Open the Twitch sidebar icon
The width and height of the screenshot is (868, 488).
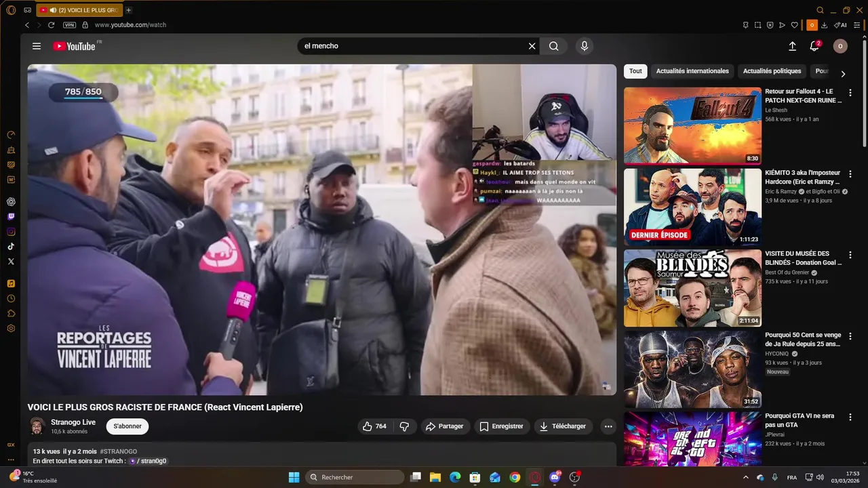(11, 217)
